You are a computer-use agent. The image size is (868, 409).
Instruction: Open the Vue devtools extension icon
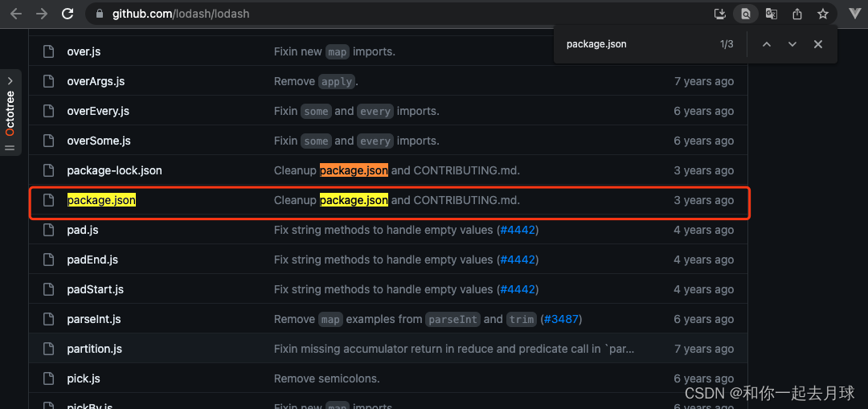pyautogui.click(x=855, y=14)
